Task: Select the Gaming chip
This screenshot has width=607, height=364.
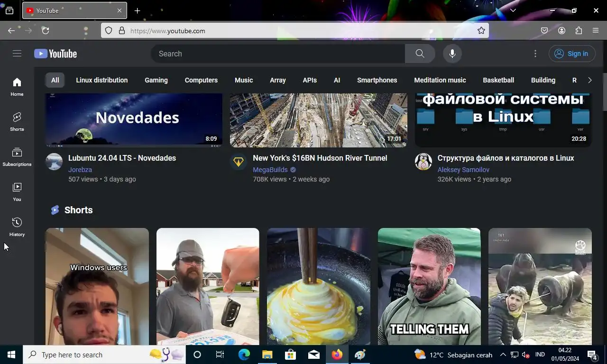Action: click(x=156, y=80)
